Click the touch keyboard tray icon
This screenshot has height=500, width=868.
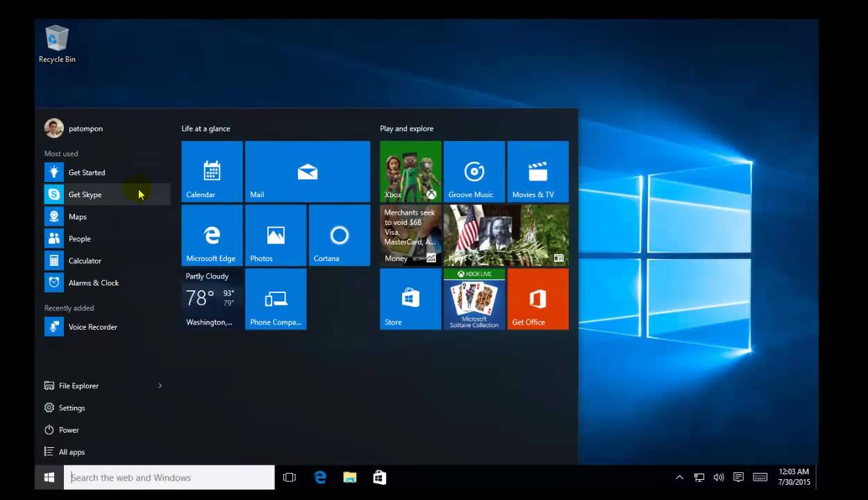(760, 478)
